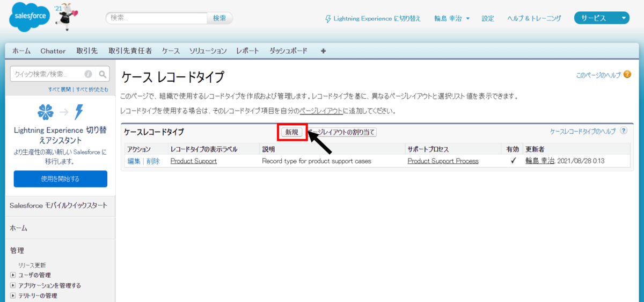The image size is (644, 302).
Task: Click the Salesforce cloud logo
Action: (x=30, y=18)
